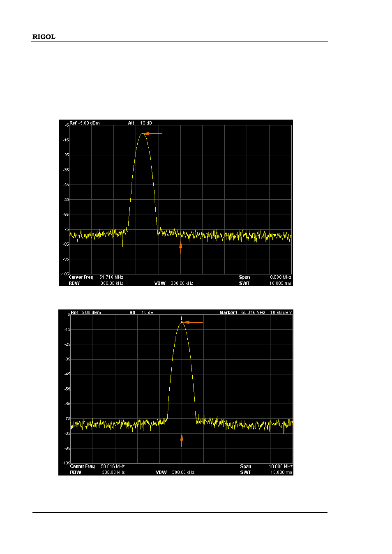
Task: Click VBW 300.00 kHz in the 50.016 MHz plot
Action: (x=175, y=473)
